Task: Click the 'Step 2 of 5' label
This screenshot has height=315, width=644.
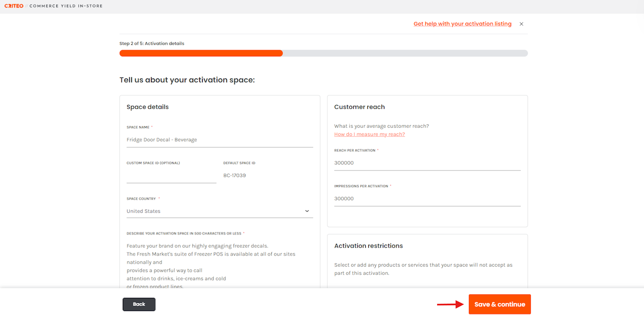Action: coord(151,44)
